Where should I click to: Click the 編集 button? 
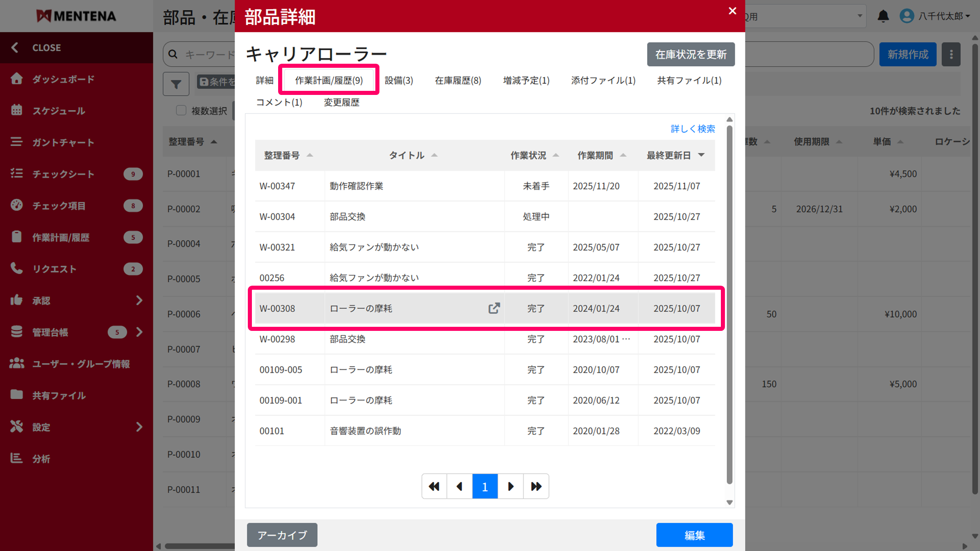(x=694, y=535)
